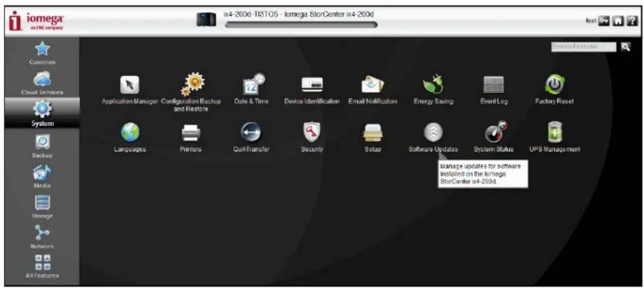The image size is (644, 288).
Task: Open Help with the question mark icon
Action: pyautogui.click(x=631, y=20)
